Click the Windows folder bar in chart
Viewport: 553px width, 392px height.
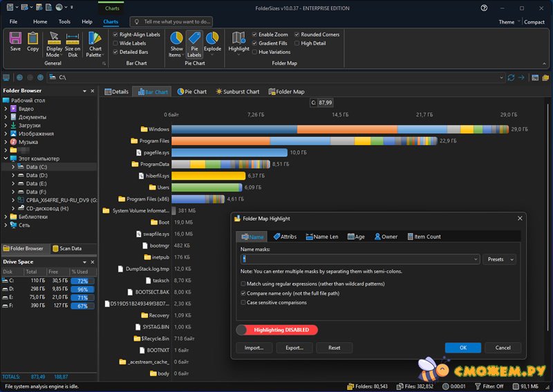(339, 129)
